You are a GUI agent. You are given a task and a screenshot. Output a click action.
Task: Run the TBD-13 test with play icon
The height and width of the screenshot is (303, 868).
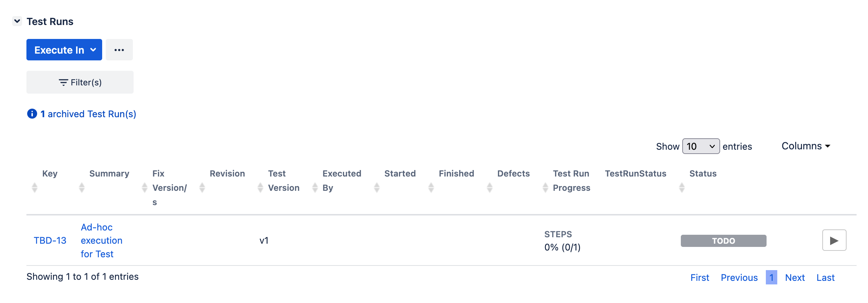click(834, 240)
